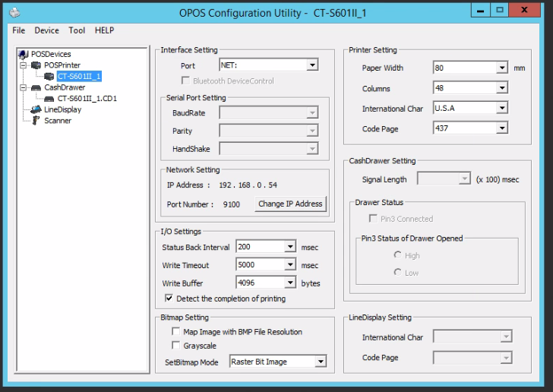The image size is (553, 392).
Task: Open LineDisplay International Char dropdown
Action: (472, 337)
